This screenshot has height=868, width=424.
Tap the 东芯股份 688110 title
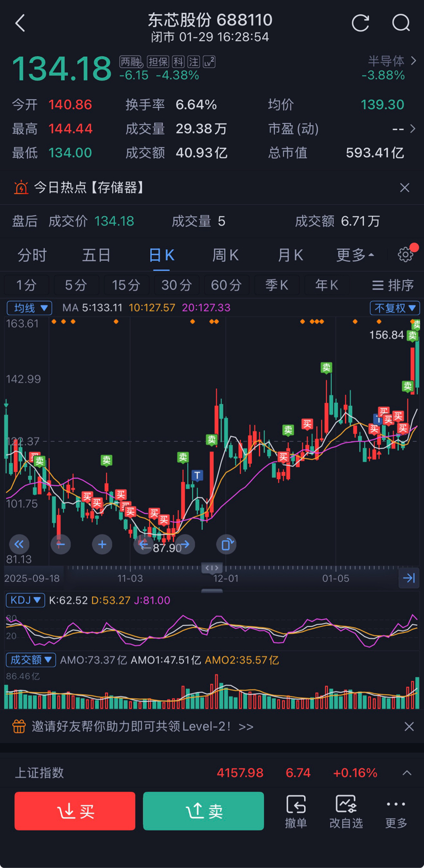pyautogui.click(x=210, y=20)
